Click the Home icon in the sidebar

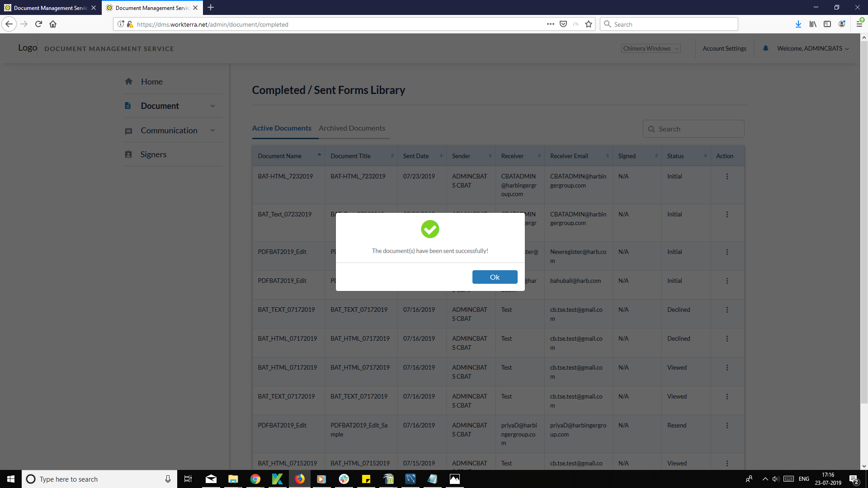pos(129,81)
